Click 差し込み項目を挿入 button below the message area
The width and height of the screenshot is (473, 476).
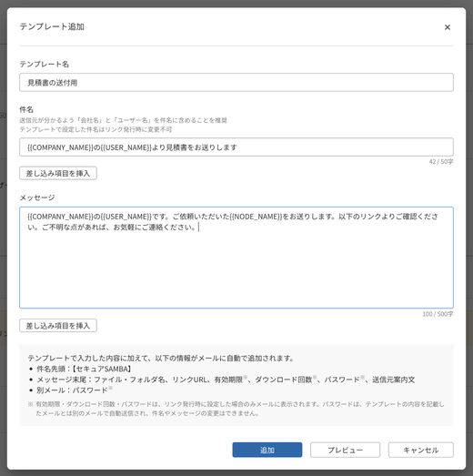point(58,326)
